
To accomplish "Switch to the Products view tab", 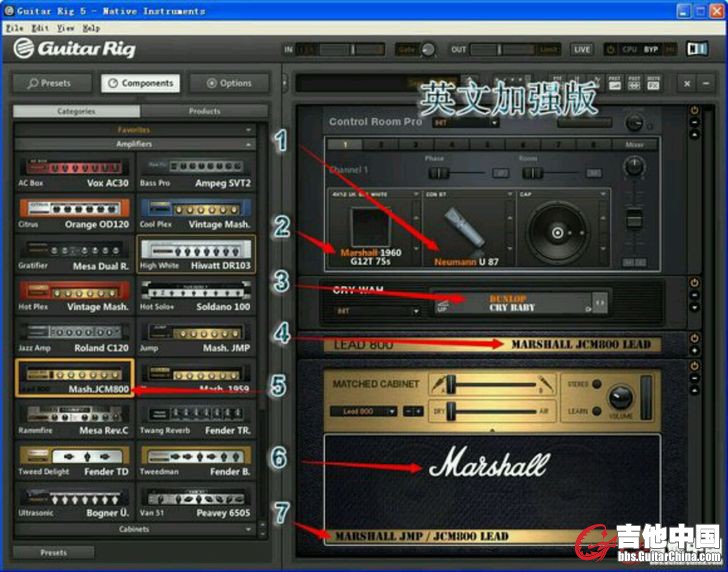I will [204, 111].
